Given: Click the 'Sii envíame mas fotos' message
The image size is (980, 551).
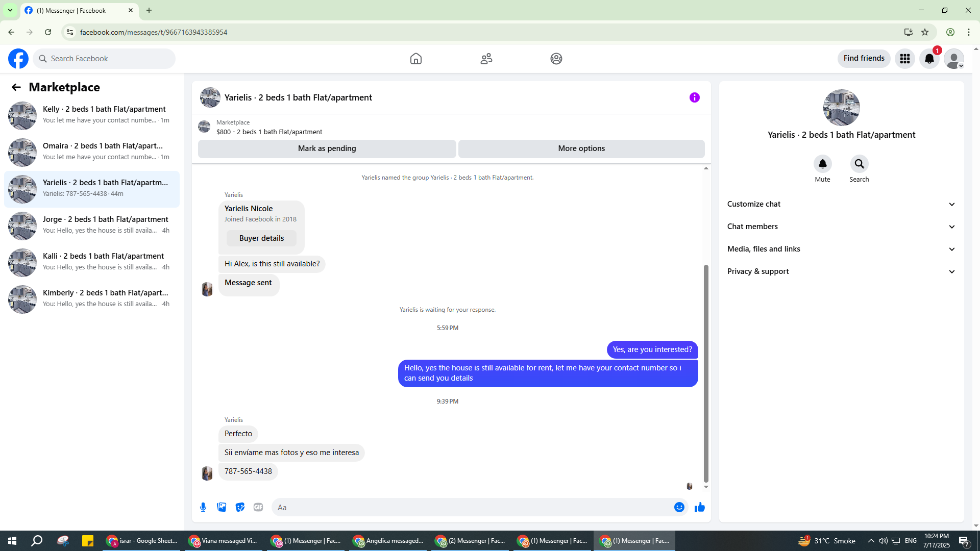Looking at the screenshot, I should pyautogui.click(x=291, y=453).
